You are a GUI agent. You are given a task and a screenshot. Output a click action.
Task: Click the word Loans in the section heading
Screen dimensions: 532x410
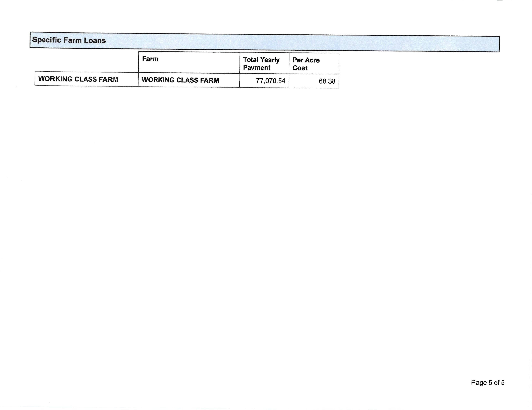[95, 40]
